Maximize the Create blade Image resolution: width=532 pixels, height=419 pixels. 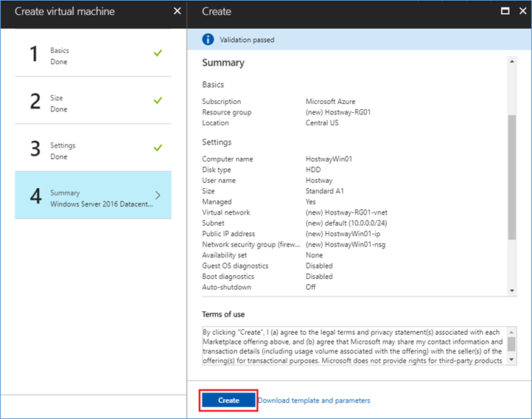(505, 11)
